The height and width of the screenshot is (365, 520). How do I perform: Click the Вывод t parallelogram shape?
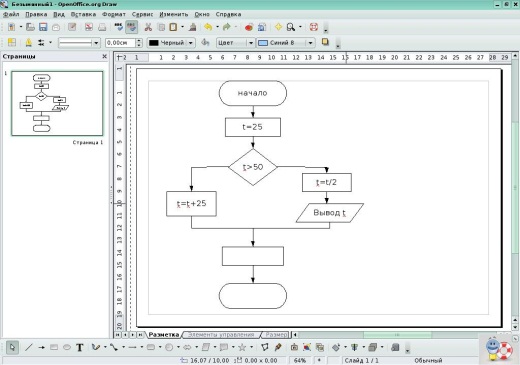[330, 213]
